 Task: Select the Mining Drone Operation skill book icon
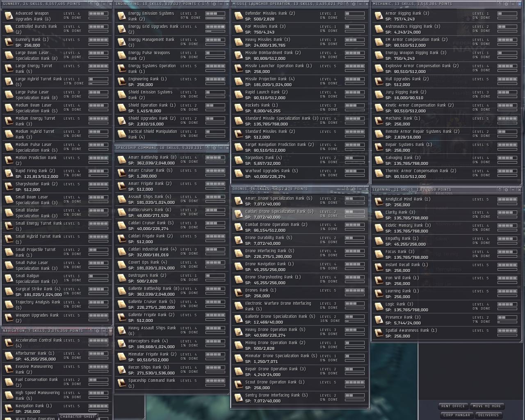pos(238,345)
